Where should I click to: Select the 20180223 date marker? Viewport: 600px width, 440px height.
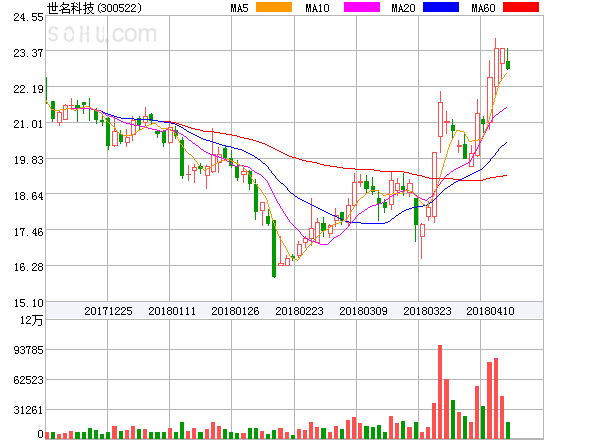[x=299, y=311]
